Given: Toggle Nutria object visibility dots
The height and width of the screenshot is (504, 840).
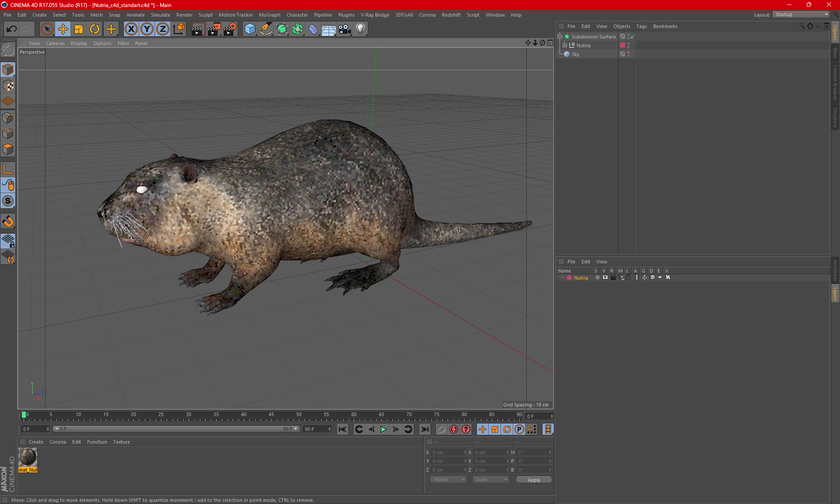Looking at the screenshot, I should (x=629, y=45).
